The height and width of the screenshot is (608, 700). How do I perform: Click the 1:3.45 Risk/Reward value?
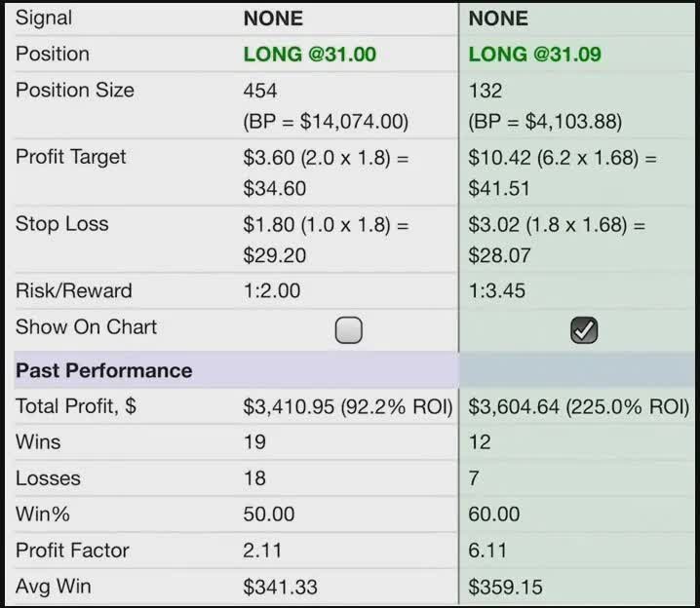click(x=496, y=290)
